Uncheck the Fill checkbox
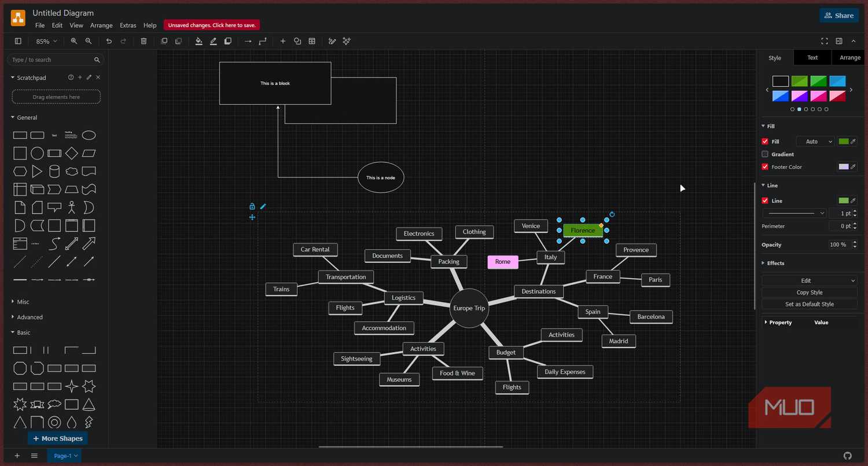Screen dimensions: 868x466 click(765, 142)
